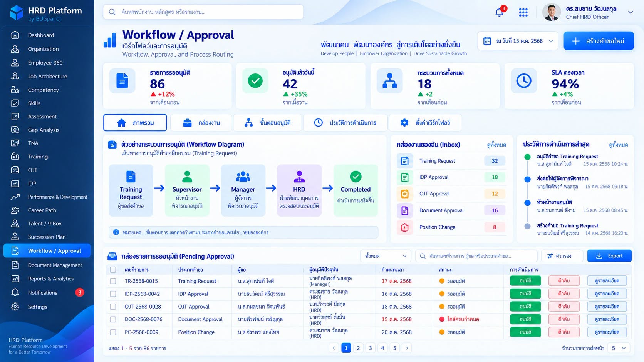This screenshot has width=644, height=362.
Task: Check the row DOC-2568-0076 checkbox
Action: pos(113,319)
